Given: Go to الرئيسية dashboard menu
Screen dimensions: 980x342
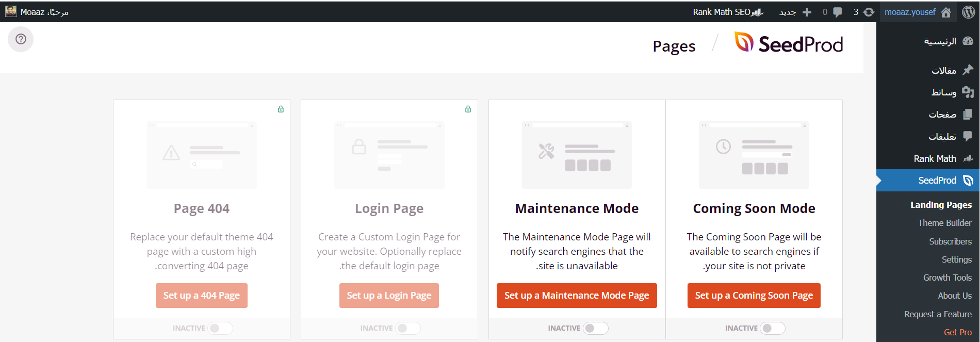Looking at the screenshot, I should coord(940,41).
